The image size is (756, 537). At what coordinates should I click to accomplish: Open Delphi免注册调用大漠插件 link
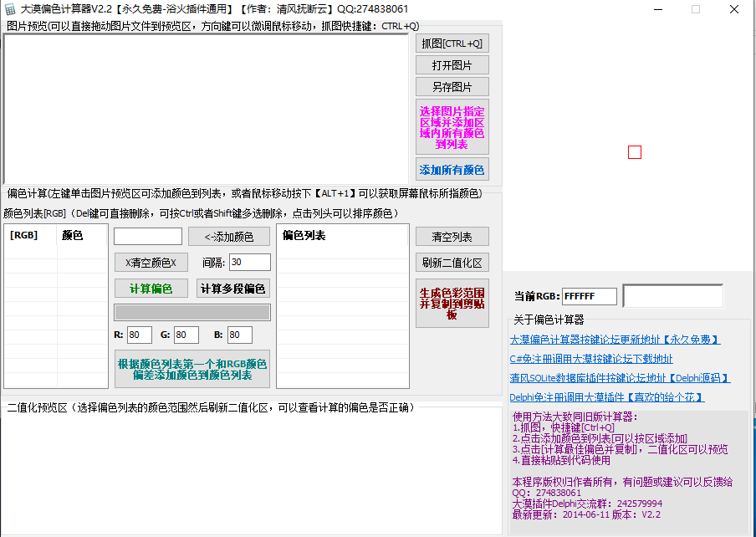coord(607,397)
